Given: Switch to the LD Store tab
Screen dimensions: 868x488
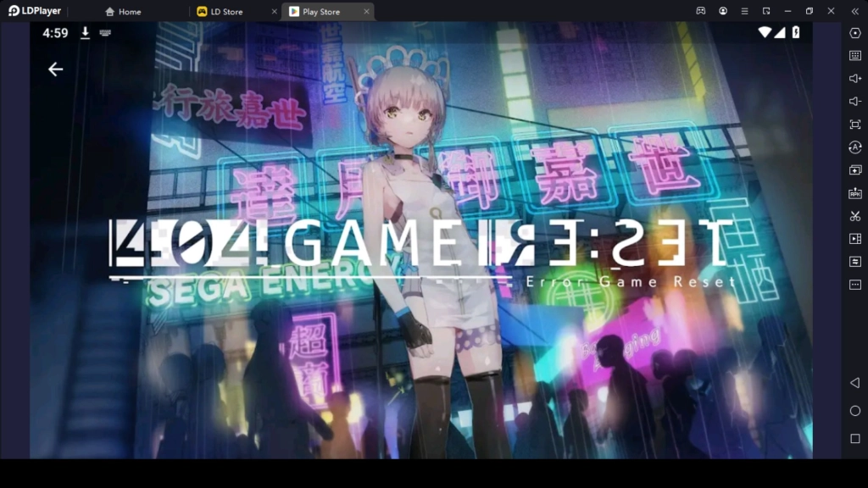Looking at the screenshot, I should click(x=225, y=12).
